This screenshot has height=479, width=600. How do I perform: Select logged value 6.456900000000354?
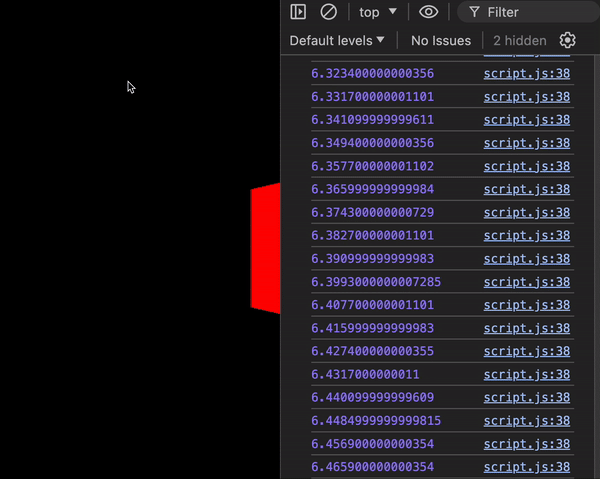[372, 444]
